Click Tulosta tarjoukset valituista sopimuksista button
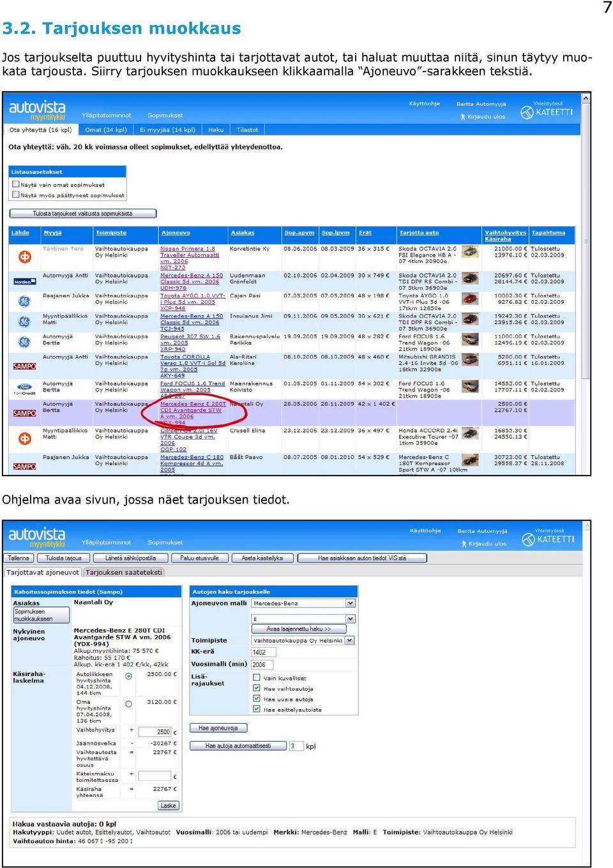Image resolution: width=613 pixels, height=868 pixels. coord(83,214)
